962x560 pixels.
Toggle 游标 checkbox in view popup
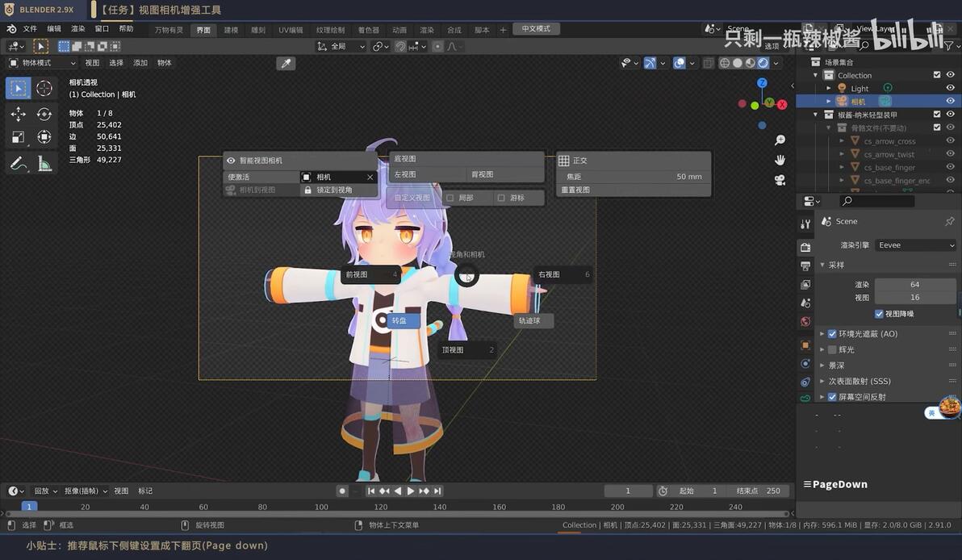[x=501, y=199]
